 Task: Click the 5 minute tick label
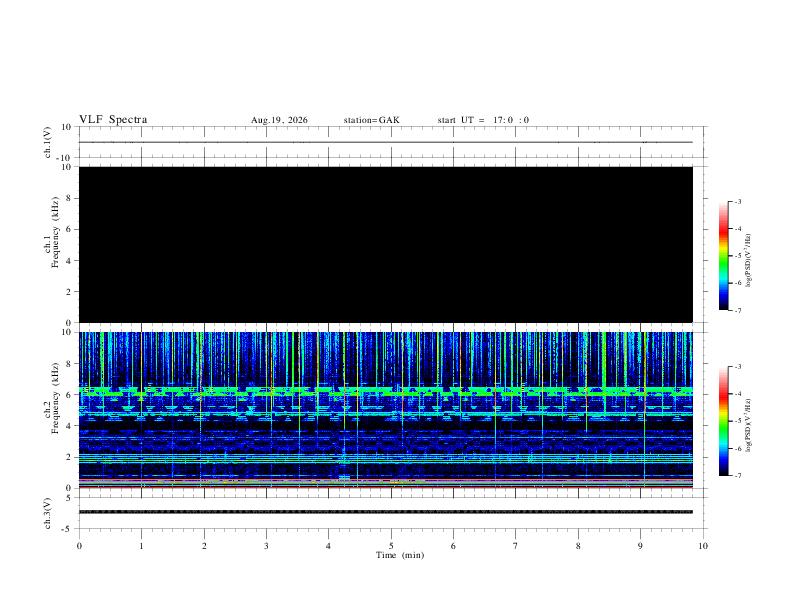click(x=391, y=546)
